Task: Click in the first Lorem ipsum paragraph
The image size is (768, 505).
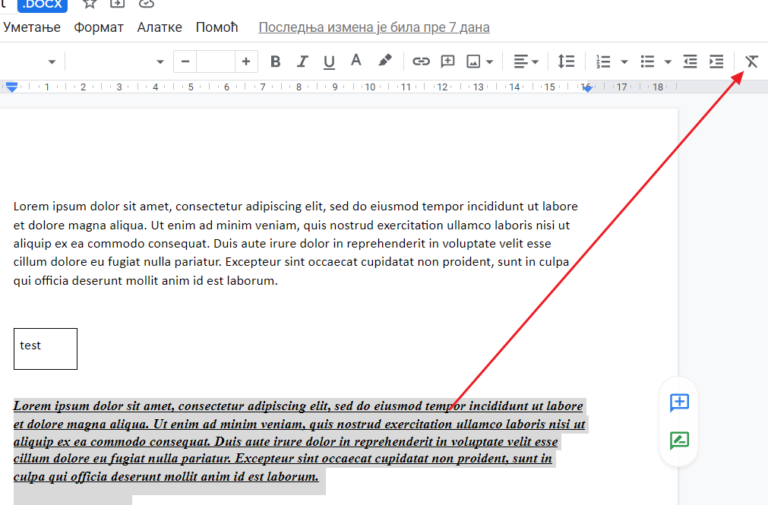Action: [296, 243]
